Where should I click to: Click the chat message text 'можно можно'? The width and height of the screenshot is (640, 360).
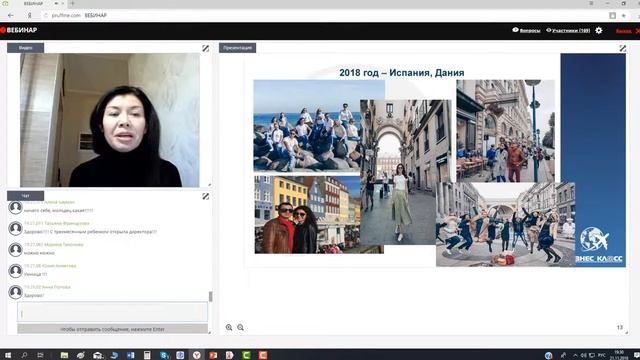coord(39,253)
